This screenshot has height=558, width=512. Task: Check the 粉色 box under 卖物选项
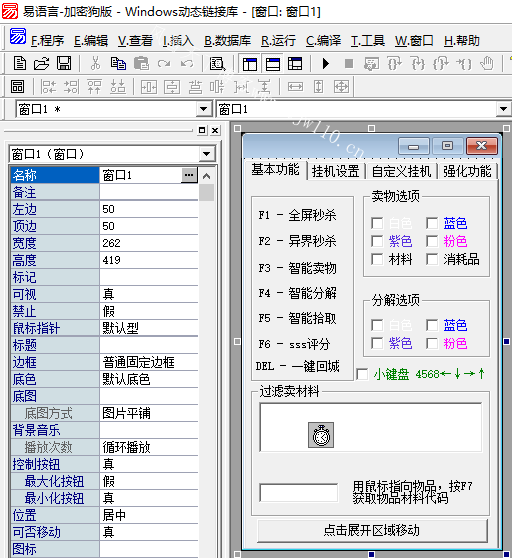coord(432,241)
